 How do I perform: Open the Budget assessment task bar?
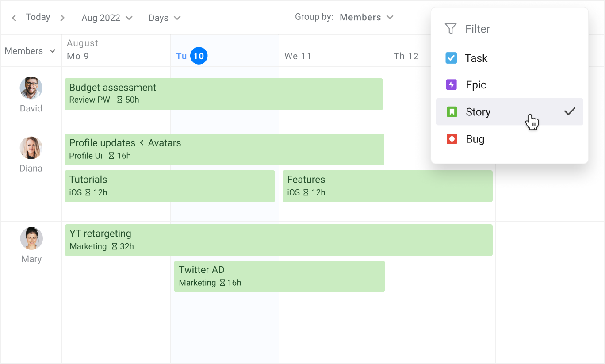pos(223,94)
